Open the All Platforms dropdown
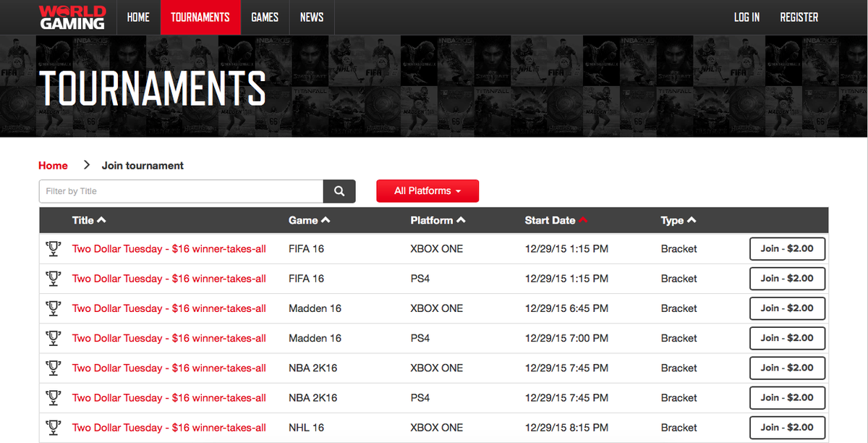 click(427, 191)
